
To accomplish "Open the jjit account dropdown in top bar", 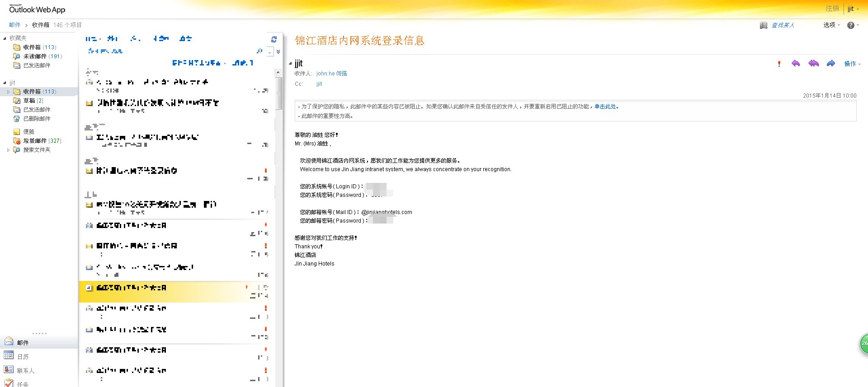I will pos(853,9).
